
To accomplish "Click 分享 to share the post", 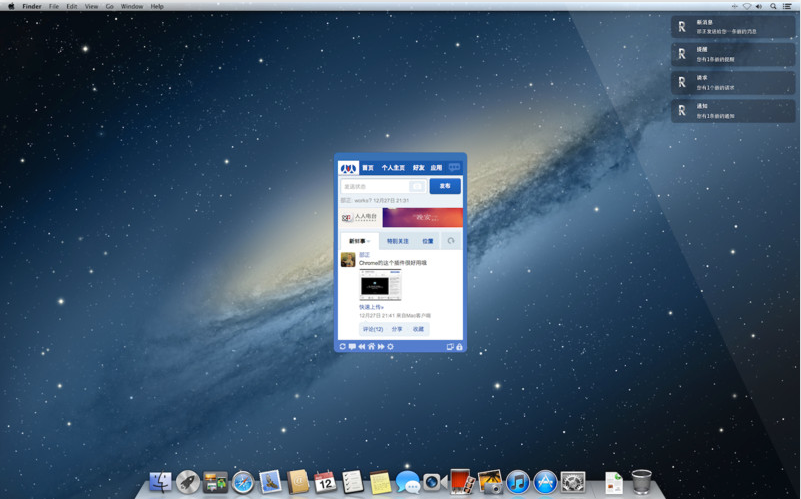I will [397, 329].
